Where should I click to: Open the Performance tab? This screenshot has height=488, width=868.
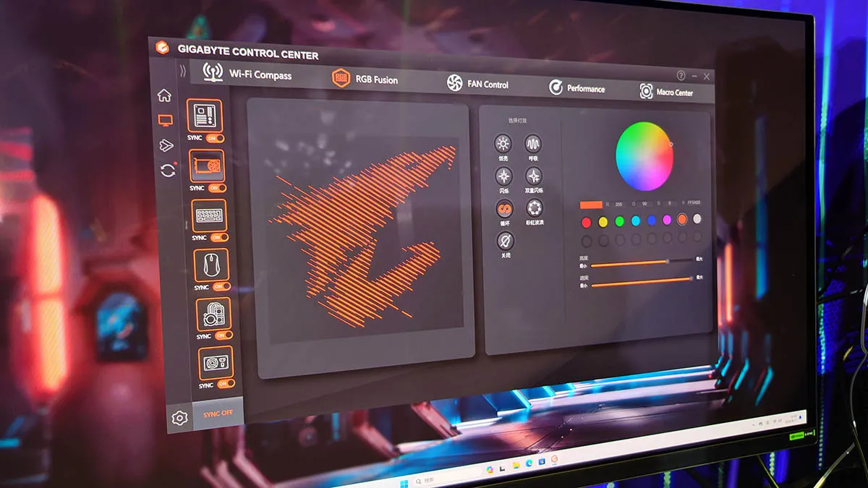pos(576,88)
